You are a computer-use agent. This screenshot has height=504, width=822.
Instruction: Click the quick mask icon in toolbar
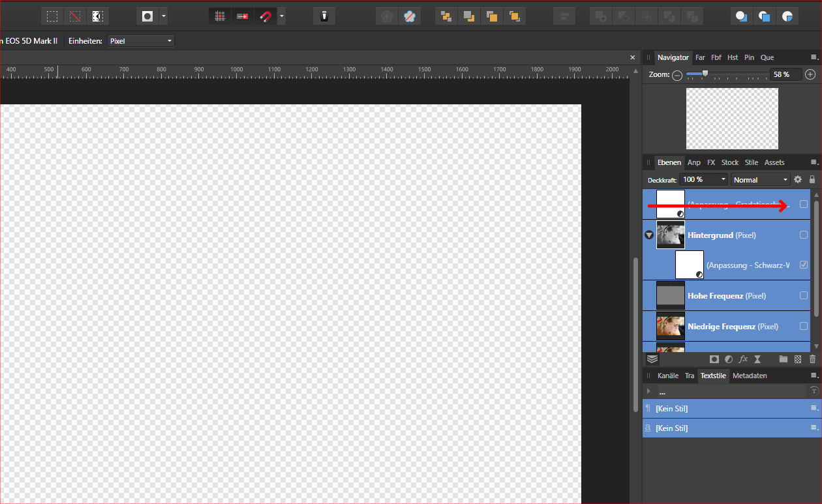coord(147,16)
